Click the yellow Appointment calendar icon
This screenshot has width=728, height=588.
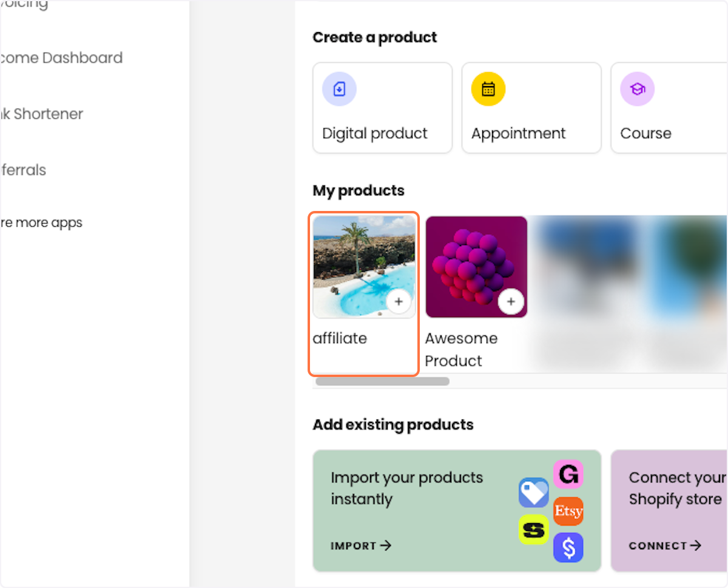[x=488, y=89]
